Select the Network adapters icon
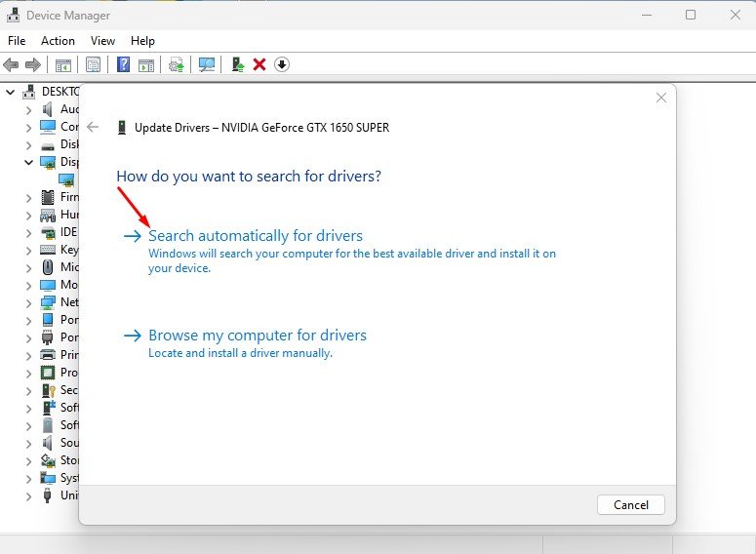The width and height of the screenshot is (756, 554). 48,302
